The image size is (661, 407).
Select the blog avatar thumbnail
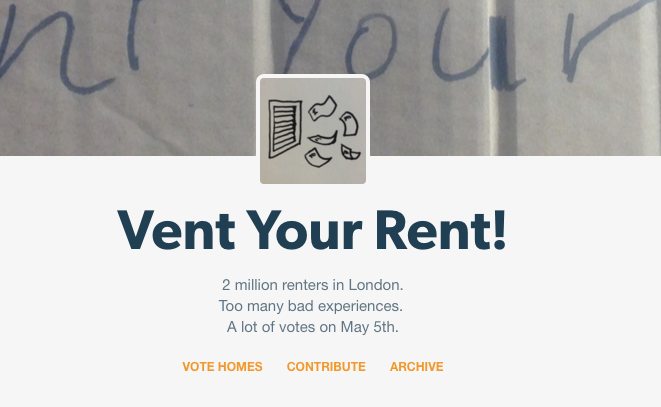point(313,131)
